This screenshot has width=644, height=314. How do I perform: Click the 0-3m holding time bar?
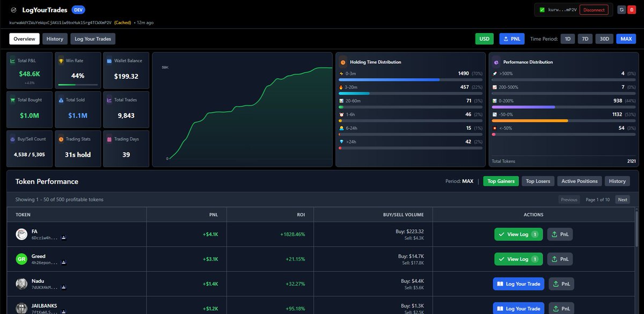click(411, 79)
